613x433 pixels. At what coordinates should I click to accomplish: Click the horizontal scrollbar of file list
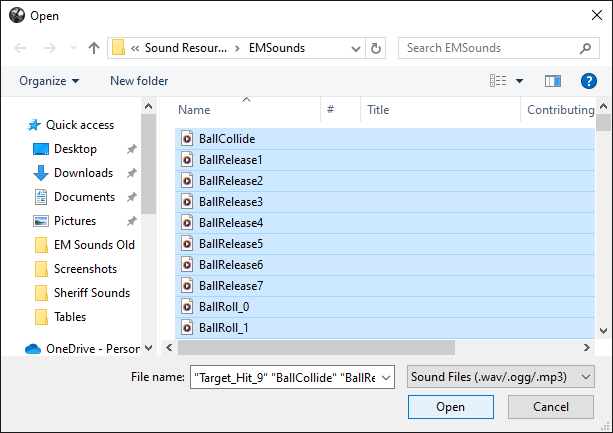pos(320,347)
